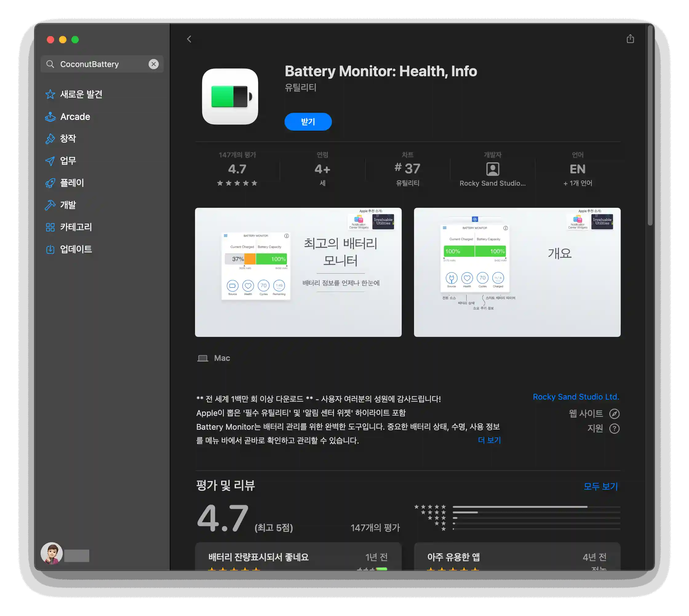This screenshot has width=689, height=616.
Task: Click the back chevron arrow
Action: (x=189, y=39)
